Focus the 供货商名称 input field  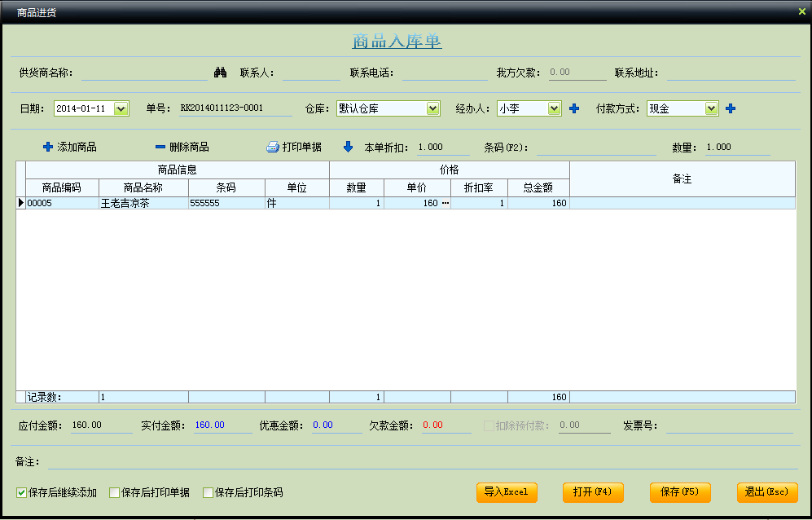144,73
